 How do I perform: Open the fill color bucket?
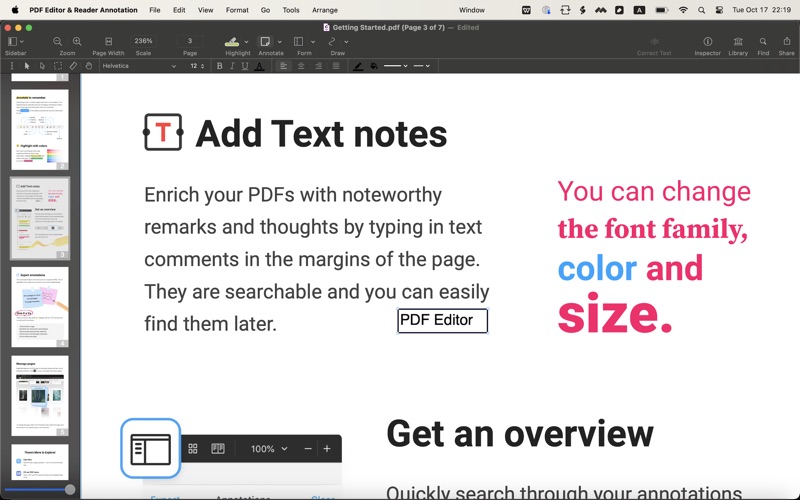tap(374, 66)
